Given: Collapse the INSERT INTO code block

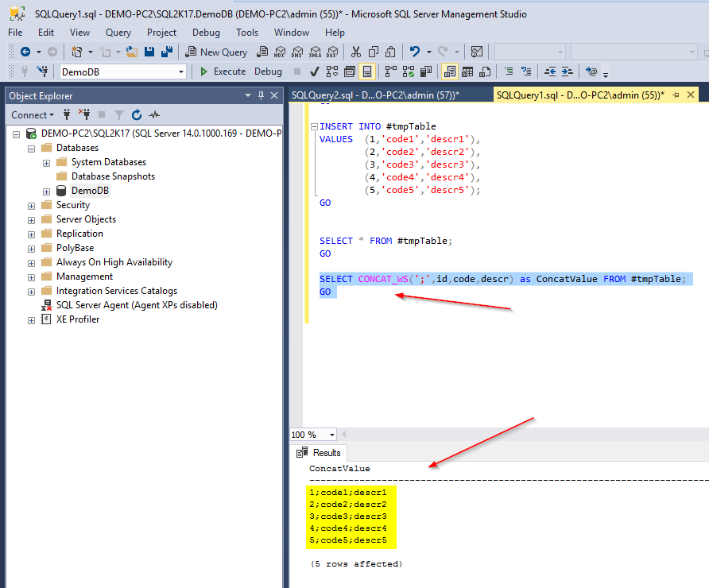Looking at the screenshot, I should tap(314, 127).
